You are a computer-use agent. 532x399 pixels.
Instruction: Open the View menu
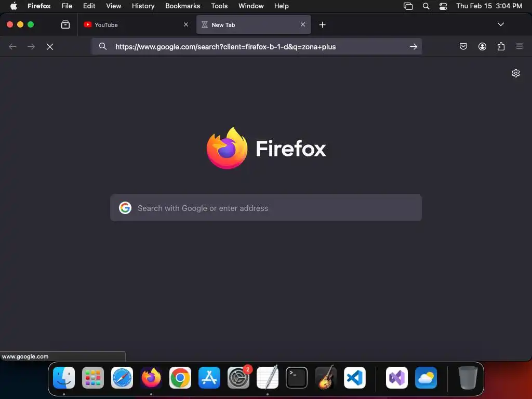point(113,6)
